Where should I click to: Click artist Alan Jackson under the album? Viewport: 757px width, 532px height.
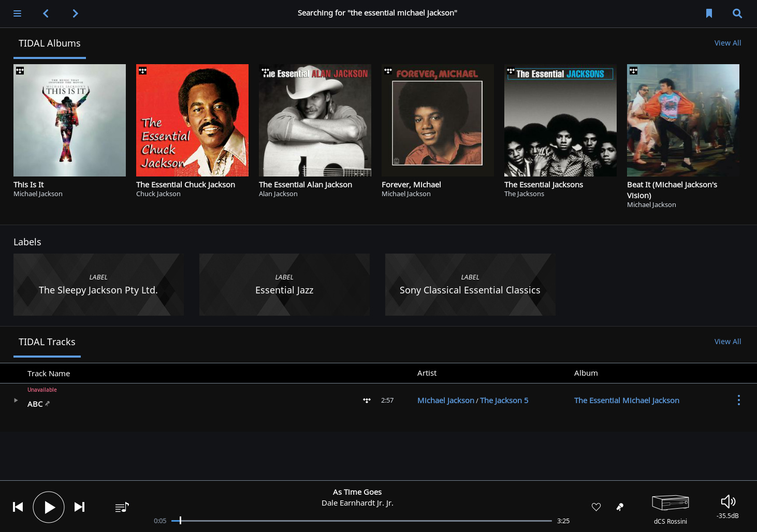[x=278, y=194]
